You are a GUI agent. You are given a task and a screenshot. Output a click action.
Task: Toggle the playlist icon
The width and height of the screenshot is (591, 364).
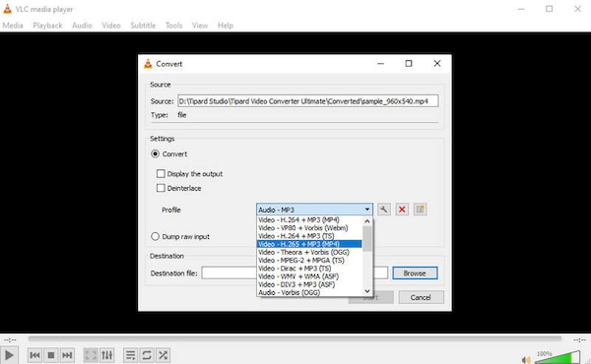130,355
